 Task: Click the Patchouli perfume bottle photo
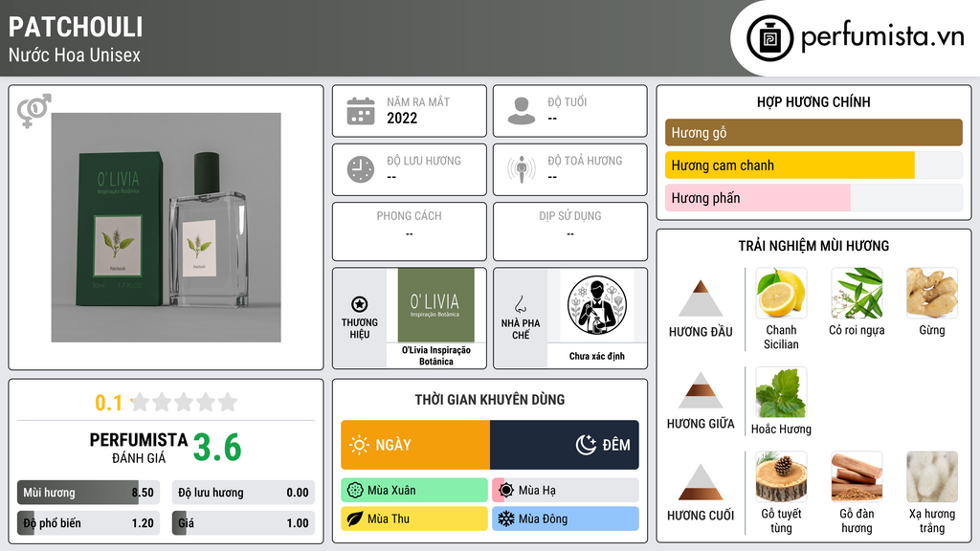tap(167, 228)
